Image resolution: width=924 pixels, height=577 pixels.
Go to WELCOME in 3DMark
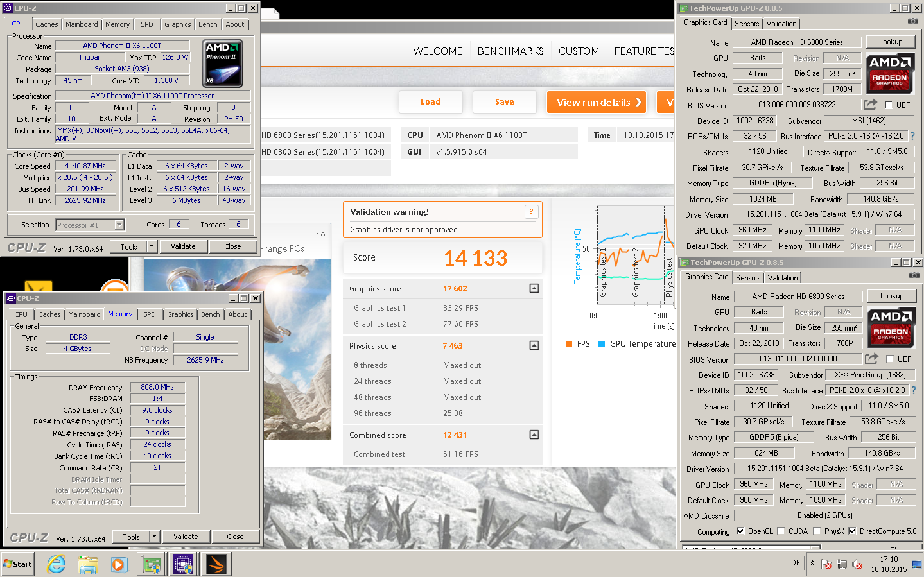[438, 51]
